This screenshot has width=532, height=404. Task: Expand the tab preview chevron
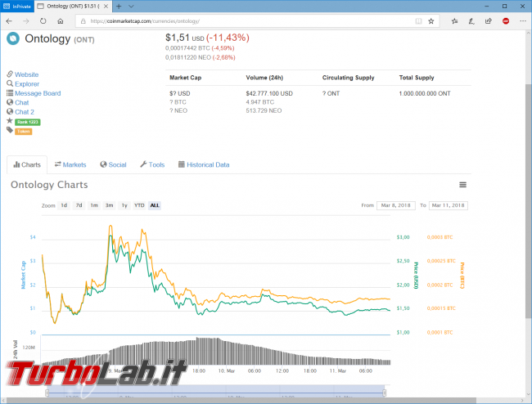pyautogui.click(x=131, y=6)
